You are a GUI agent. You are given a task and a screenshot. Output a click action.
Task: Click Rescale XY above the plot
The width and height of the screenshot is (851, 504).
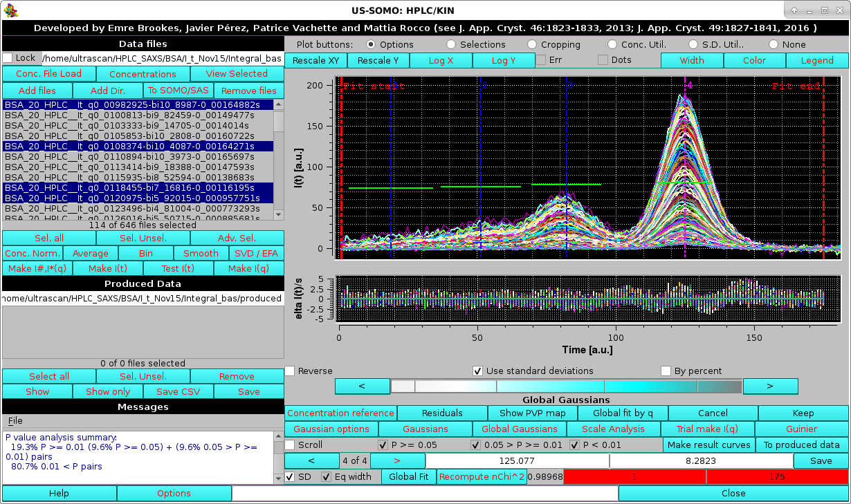tap(315, 60)
